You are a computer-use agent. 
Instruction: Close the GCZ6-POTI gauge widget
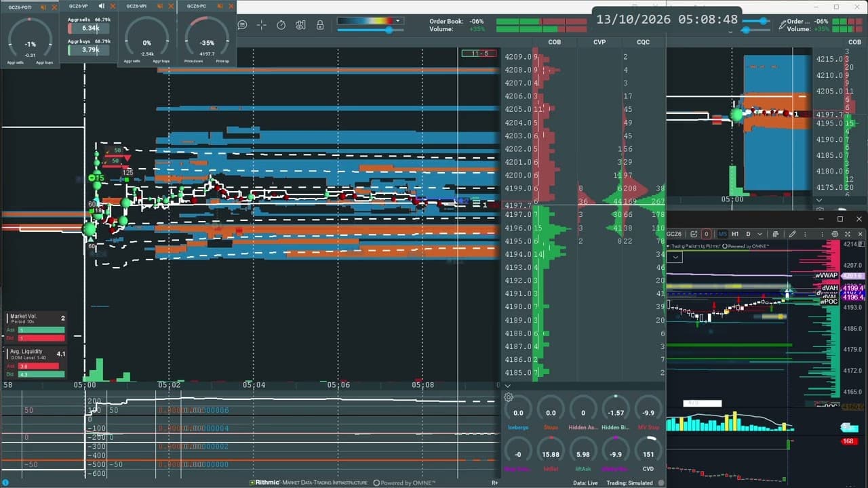[54, 7]
